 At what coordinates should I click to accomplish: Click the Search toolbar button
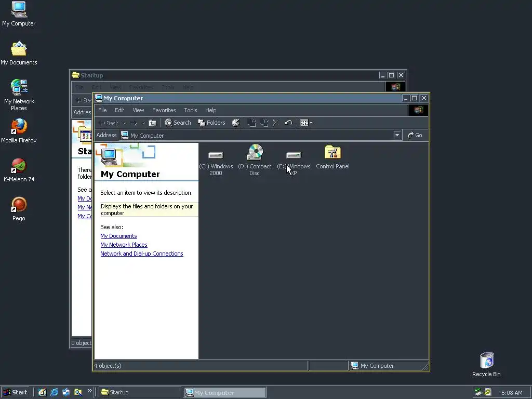(x=178, y=123)
